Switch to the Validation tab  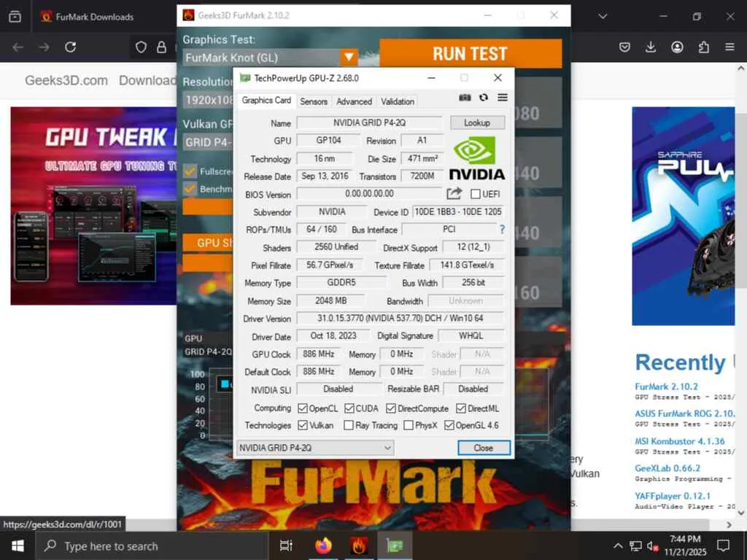(398, 101)
